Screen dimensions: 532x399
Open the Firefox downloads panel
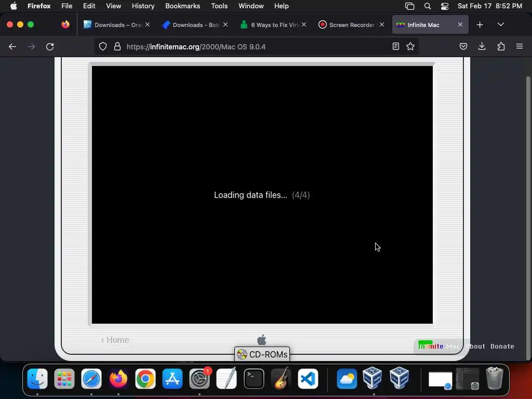pyautogui.click(x=482, y=46)
